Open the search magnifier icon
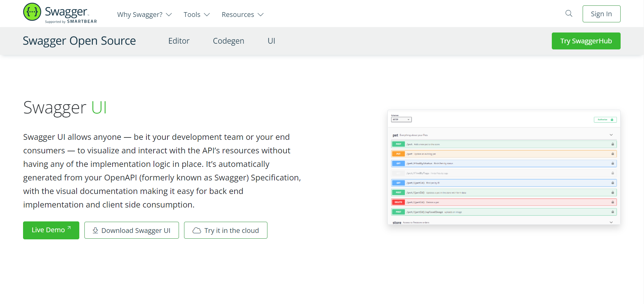Image resolution: width=644 pixels, height=304 pixels. click(x=569, y=14)
